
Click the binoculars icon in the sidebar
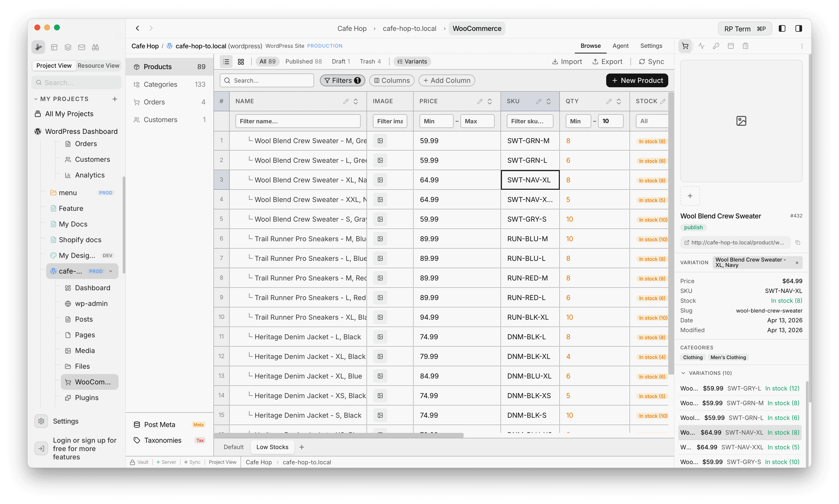[95, 47]
